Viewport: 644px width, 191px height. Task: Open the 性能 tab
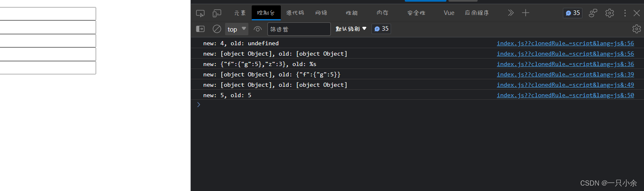[352, 13]
